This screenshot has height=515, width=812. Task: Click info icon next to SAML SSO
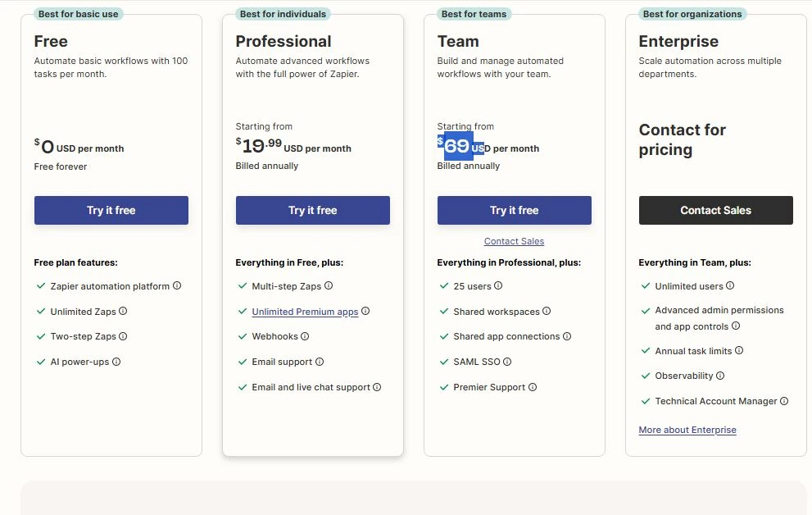(x=507, y=362)
